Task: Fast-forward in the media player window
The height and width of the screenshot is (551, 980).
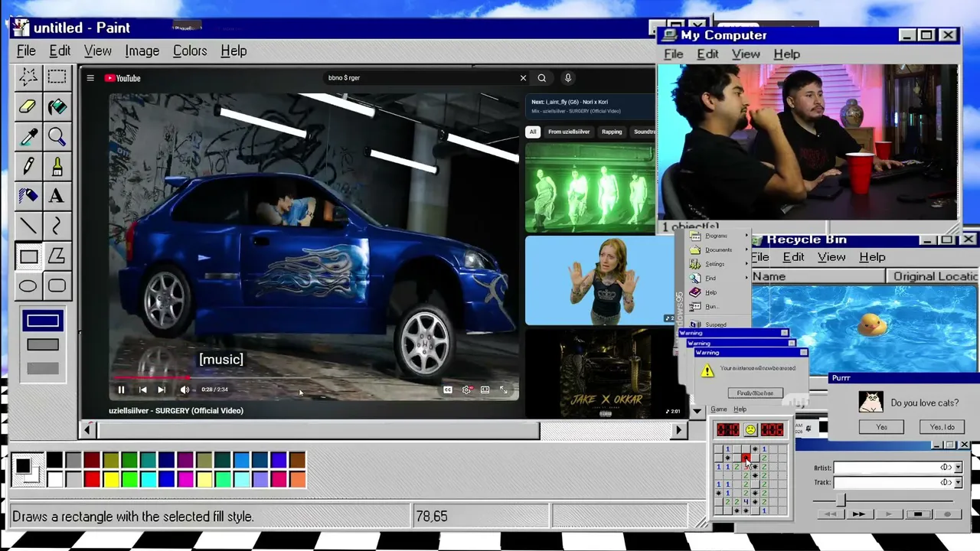Action: [x=858, y=515]
